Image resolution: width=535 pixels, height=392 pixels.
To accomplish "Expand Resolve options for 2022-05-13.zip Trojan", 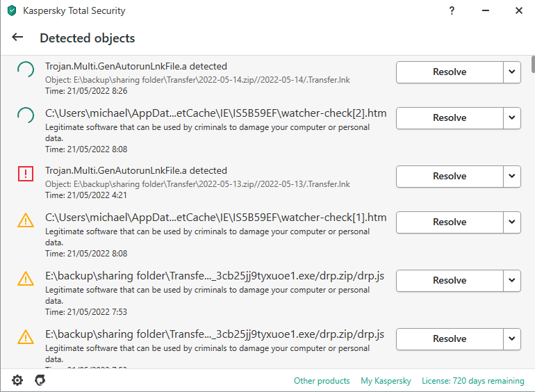I will (x=512, y=176).
